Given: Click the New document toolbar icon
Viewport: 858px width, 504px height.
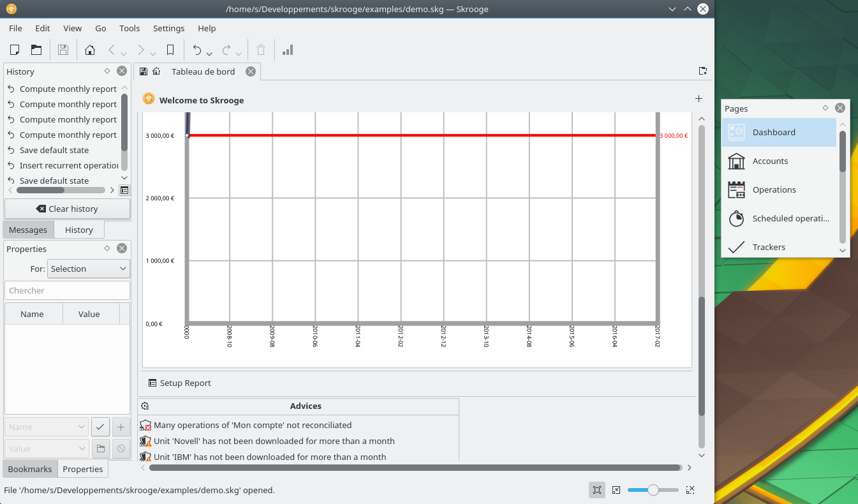Looking at the screenshot, I should click(15, 50).
